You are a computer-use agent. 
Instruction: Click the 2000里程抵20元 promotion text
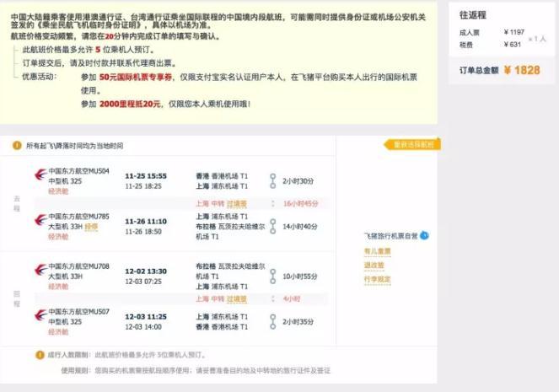[x=130, y=104]
